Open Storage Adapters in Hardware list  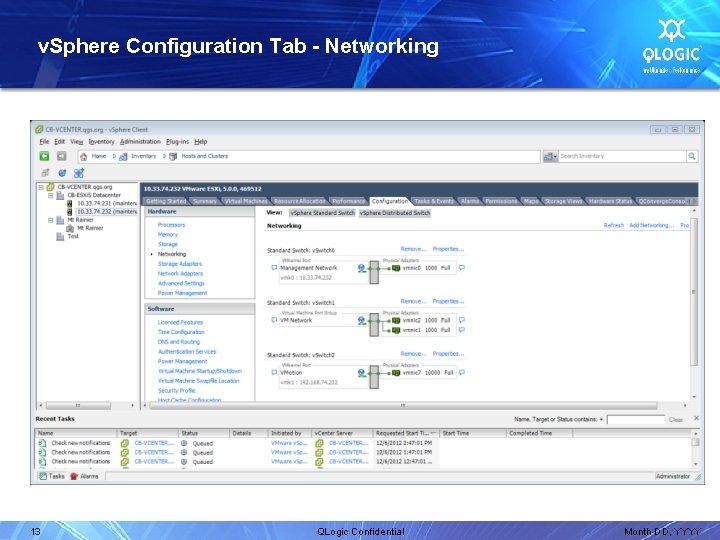(x=180, y=264)
